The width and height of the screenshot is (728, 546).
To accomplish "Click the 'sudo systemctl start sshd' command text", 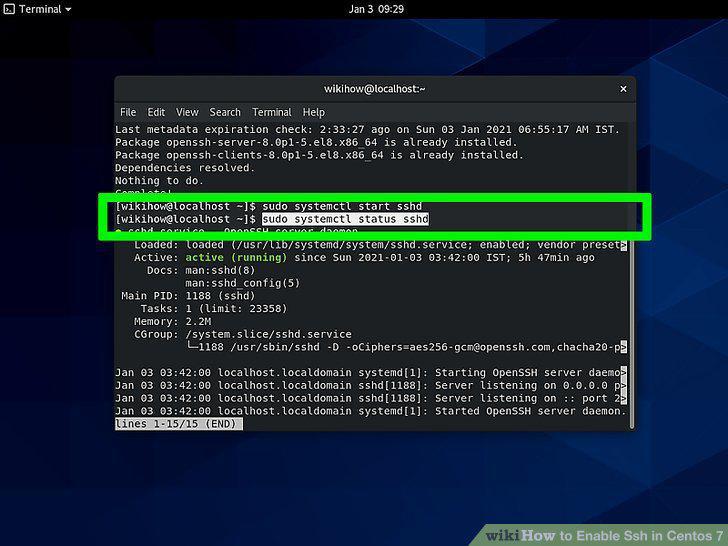I will [x=342, y=206].
